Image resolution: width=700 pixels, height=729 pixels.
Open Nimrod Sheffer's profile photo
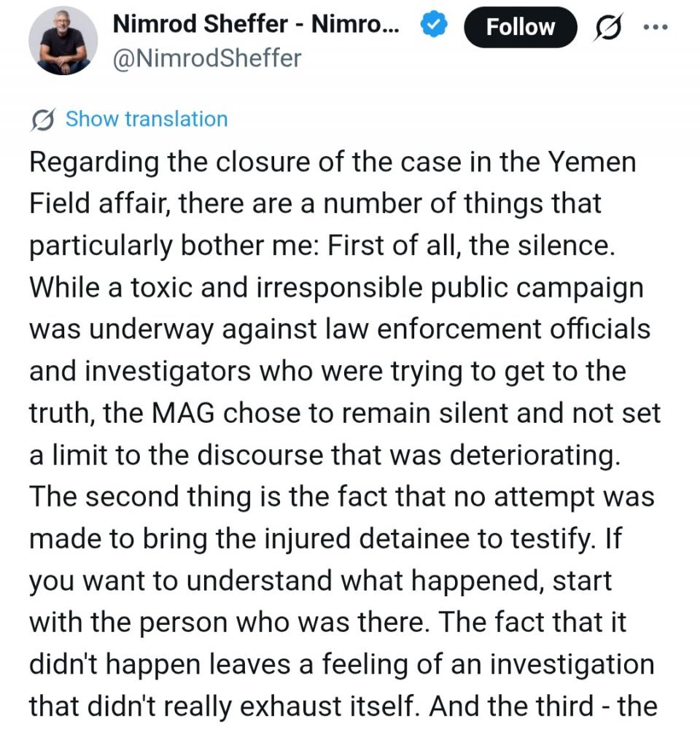[63, 41]
